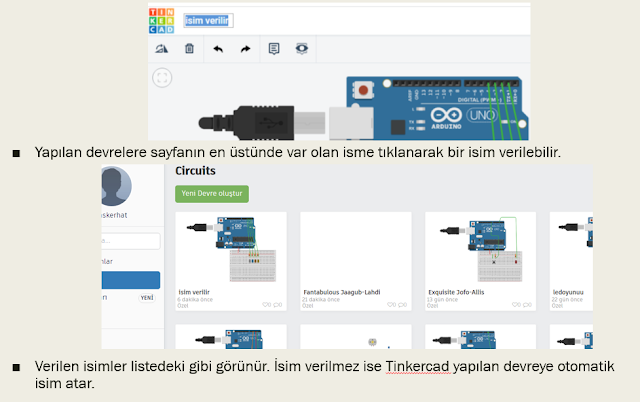Image resolution: width=640 pixels, height=402 pixels.
Task: Click the underlined word "Tinkercad" in text
Action: coord(418,366)
